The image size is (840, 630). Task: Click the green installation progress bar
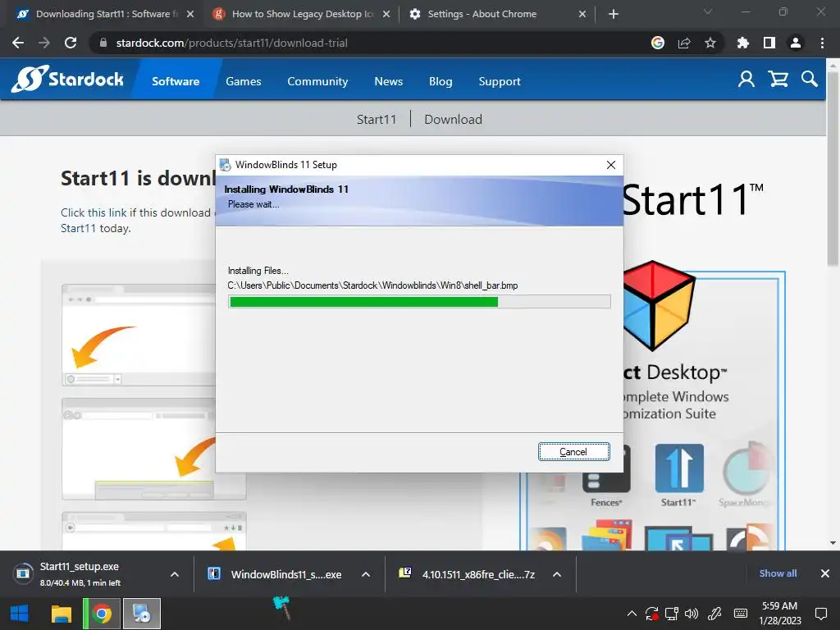pos(419,302)
